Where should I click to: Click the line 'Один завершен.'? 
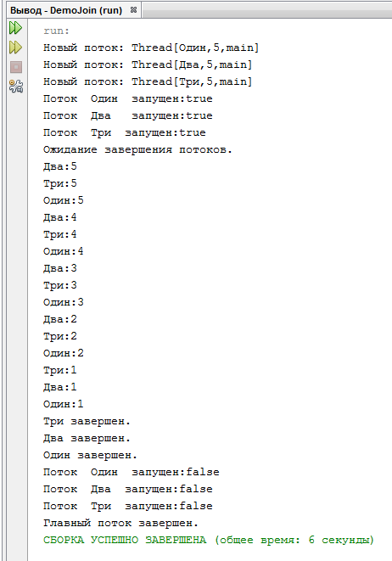[90, 455]
